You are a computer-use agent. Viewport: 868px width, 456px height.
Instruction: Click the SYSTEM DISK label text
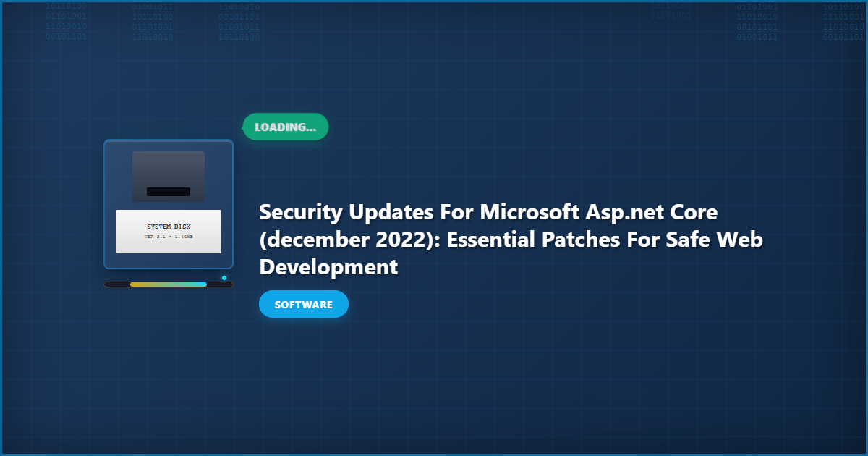click(x=169, y=227)
